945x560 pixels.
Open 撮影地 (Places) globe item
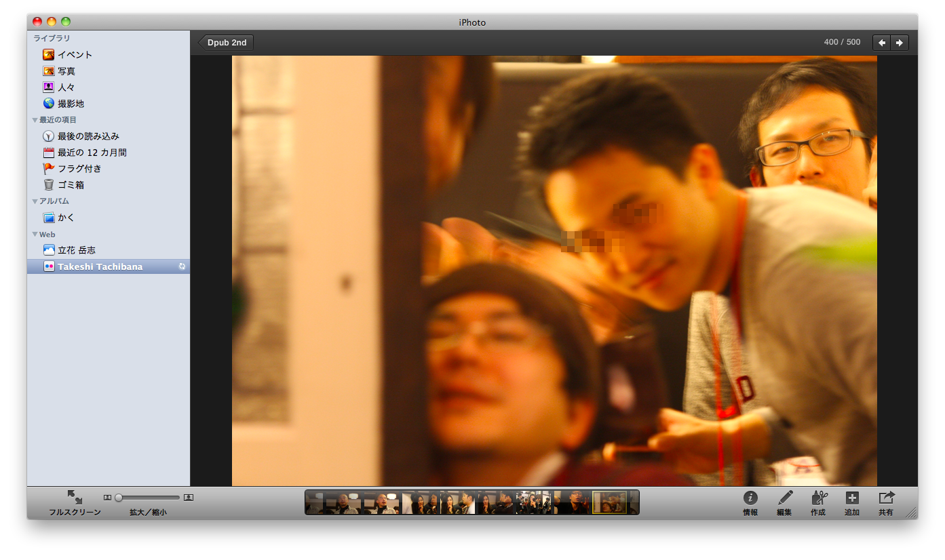point(71,104)
